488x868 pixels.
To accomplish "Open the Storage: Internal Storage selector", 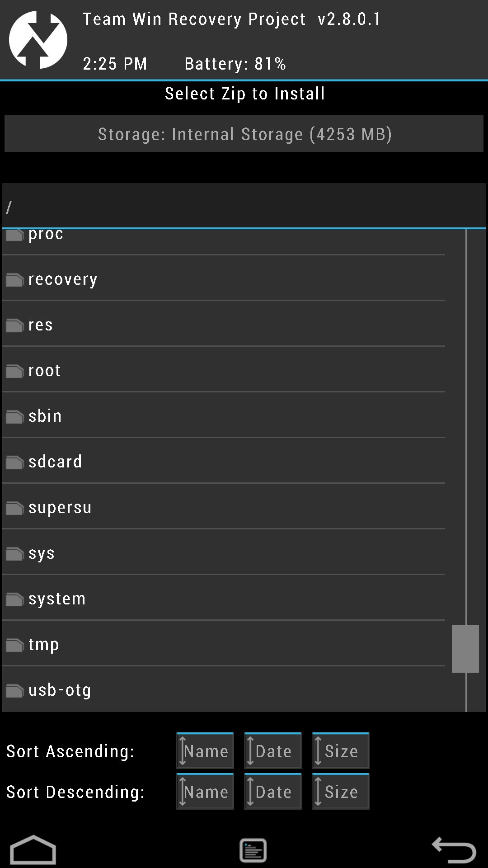I will pos(244,134).
